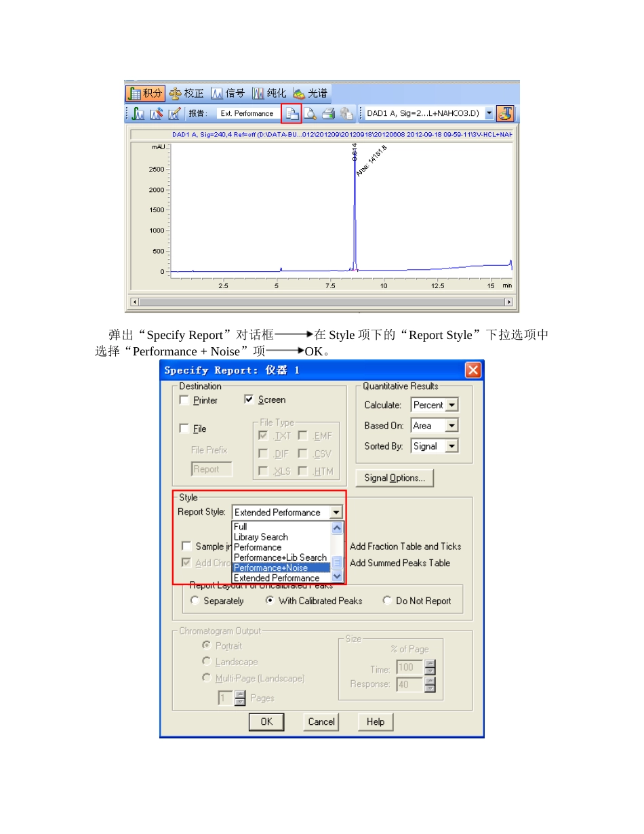
Task: Click the icon at the toolbar's right end
Action: point(505,114)
